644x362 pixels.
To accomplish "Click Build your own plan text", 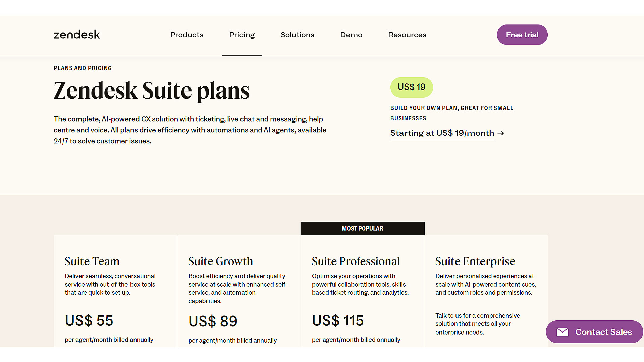I will (452, 113).
